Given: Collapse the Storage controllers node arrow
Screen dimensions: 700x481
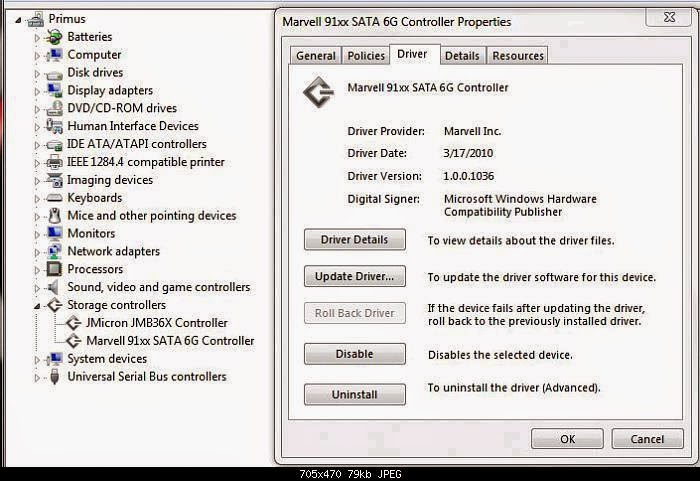Looking at the screenshot, I should pos(37,306).
